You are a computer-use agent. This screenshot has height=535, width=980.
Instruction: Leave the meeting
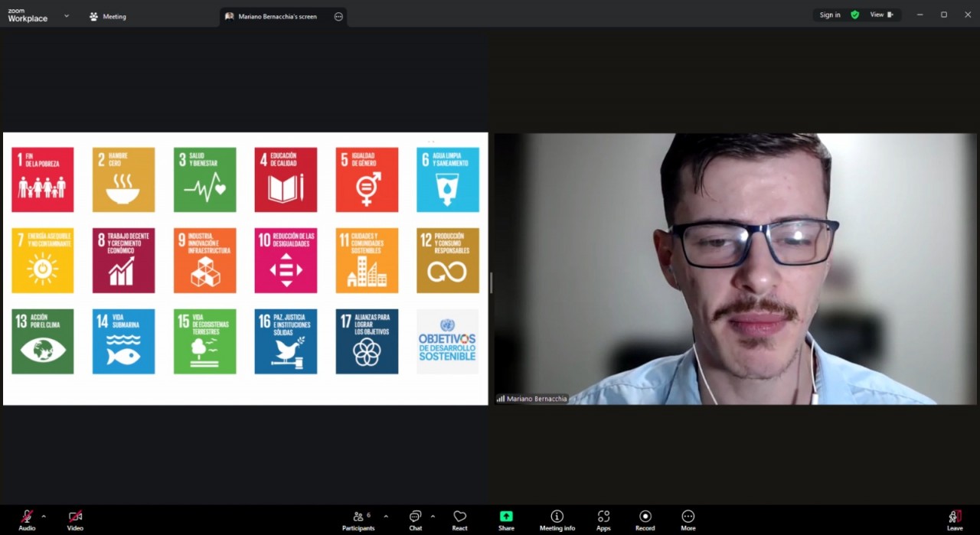click(955, 518)
